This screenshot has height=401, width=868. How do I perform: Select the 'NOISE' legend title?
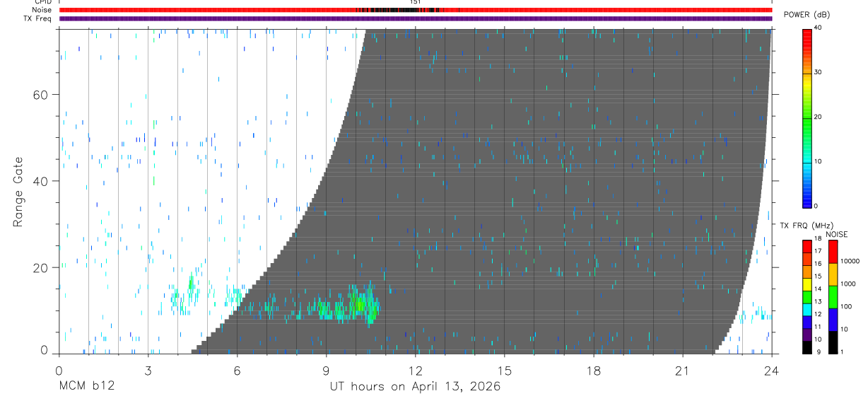click(836, 234)
